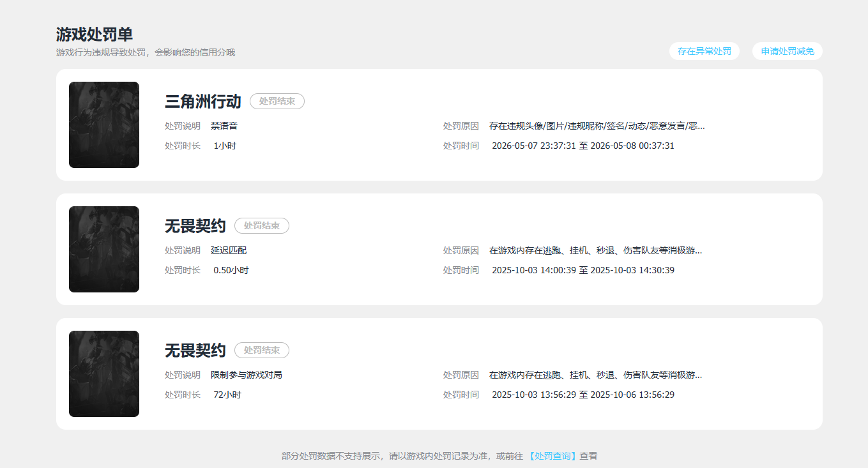
Task: Click 处罚结束 badge in 72小时 card
Action: (x=262, y=350)
